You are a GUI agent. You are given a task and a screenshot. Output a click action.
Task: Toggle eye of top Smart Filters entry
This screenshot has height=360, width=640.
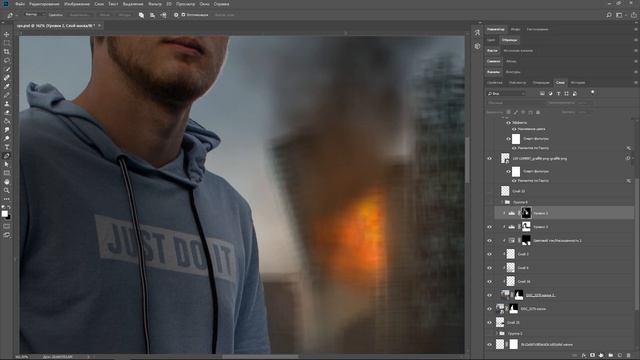tap(509, 139)
